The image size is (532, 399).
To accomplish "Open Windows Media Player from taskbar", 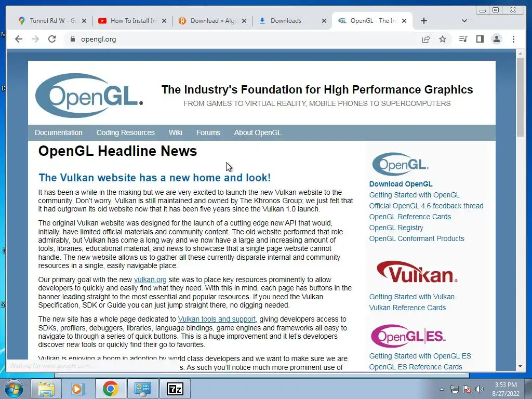I will [78, 389].
